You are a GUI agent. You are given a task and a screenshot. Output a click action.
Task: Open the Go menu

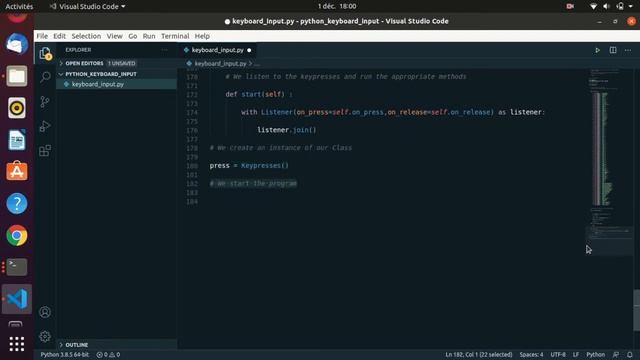(x=133, y=36)
